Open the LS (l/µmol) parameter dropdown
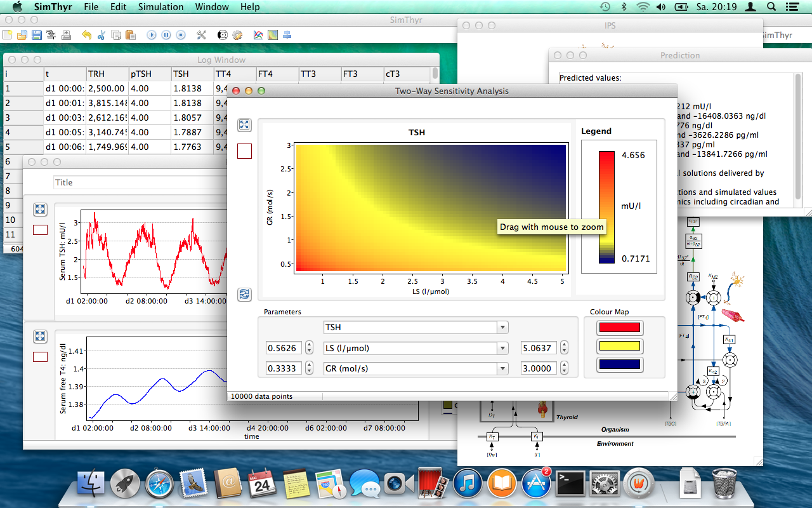The image size is (812, 508). [502, 348]
